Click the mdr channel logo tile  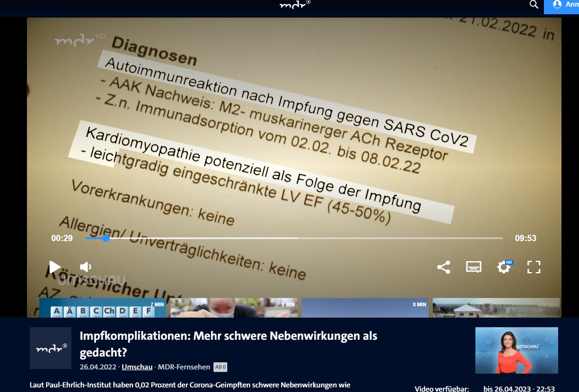(51, 348)
